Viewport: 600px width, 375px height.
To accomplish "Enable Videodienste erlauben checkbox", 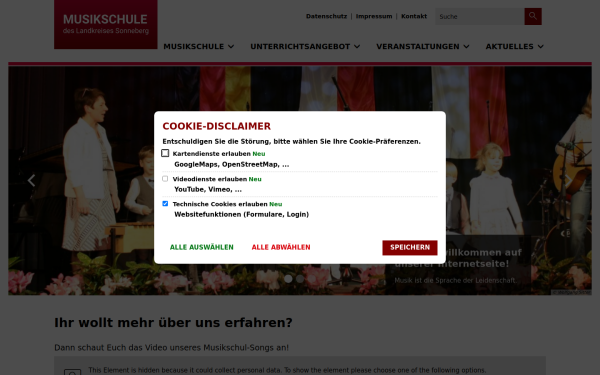I will 165,179.
